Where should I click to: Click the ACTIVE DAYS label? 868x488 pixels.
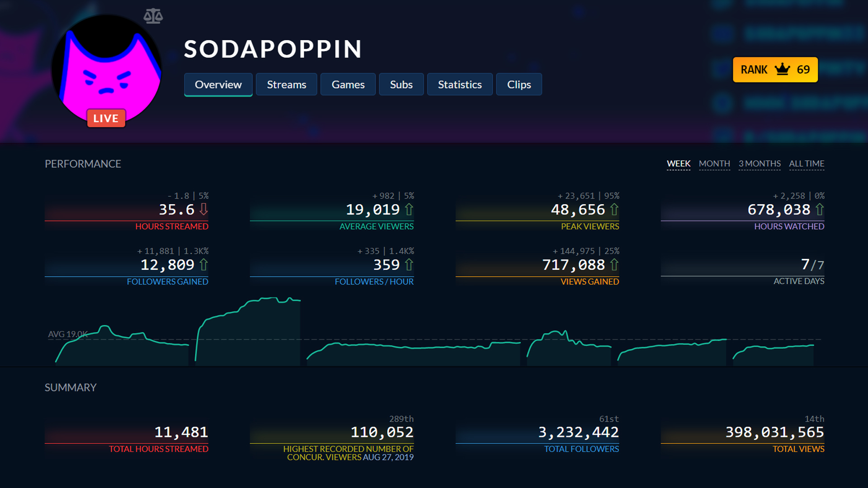(x=799, y=281)
